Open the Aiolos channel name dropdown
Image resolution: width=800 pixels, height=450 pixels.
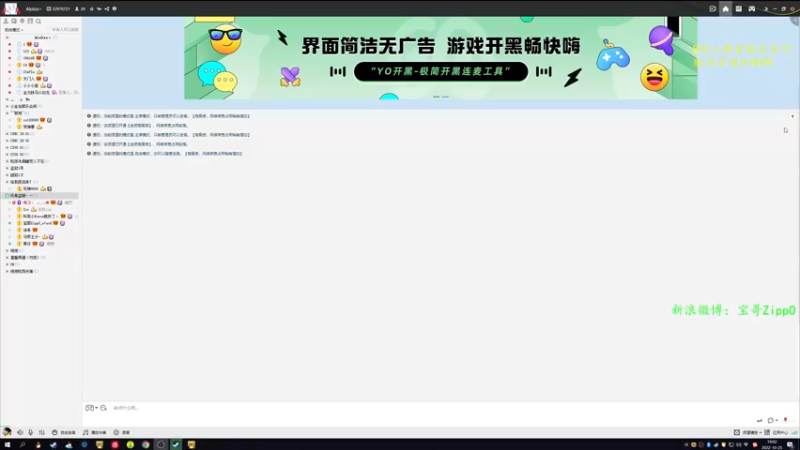(34, 9)
